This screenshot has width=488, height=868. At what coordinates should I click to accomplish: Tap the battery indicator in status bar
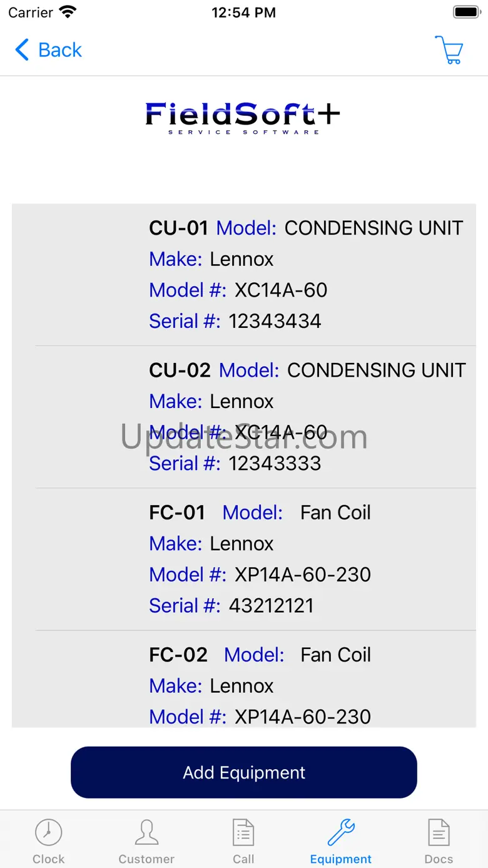465,12
